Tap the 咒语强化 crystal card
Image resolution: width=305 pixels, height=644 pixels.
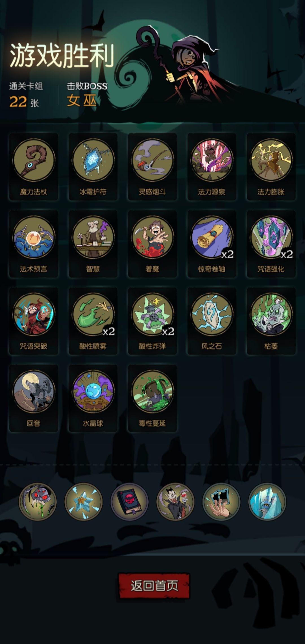tap(271, 244)
